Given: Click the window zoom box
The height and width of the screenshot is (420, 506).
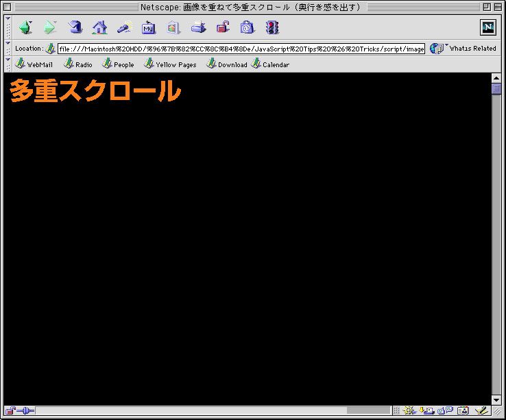Looking at the screenshot, I should tap(487, 7).
